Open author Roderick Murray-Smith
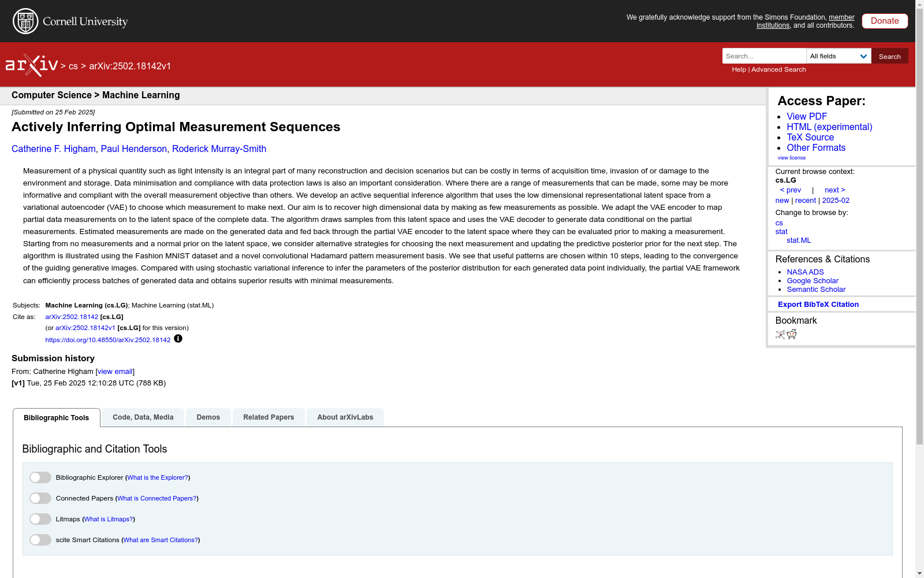924x578 pixels. 219,149
